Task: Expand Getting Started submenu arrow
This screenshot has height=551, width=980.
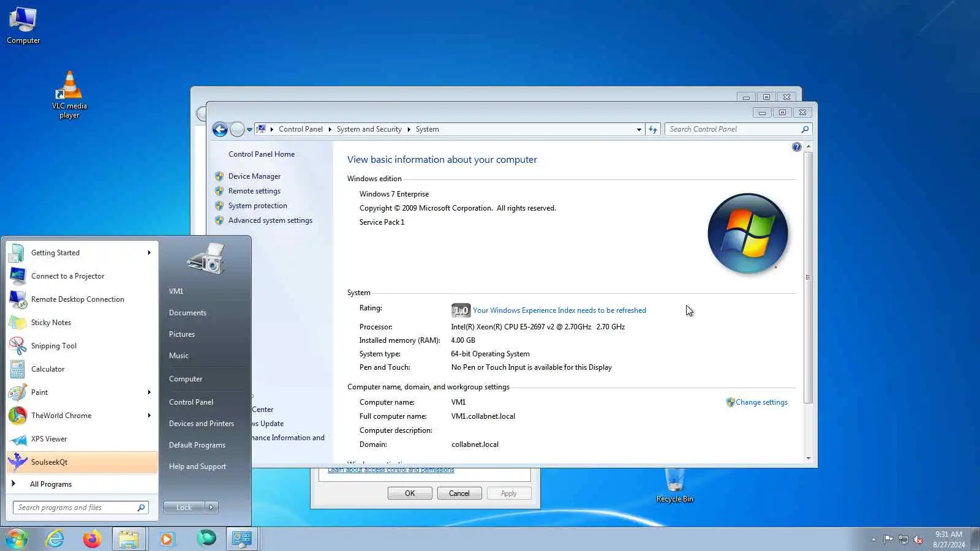Action: tap(149, 253)
